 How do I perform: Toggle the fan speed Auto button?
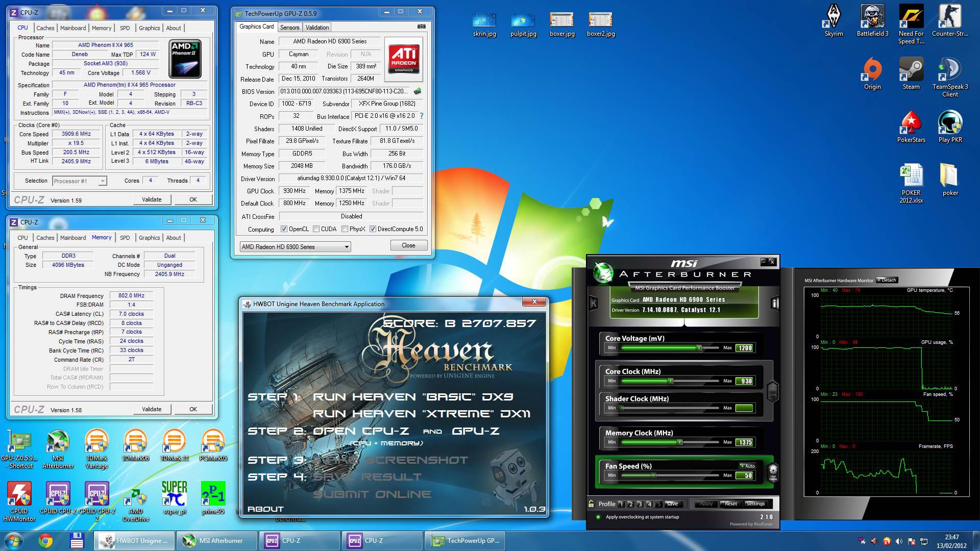748,466
